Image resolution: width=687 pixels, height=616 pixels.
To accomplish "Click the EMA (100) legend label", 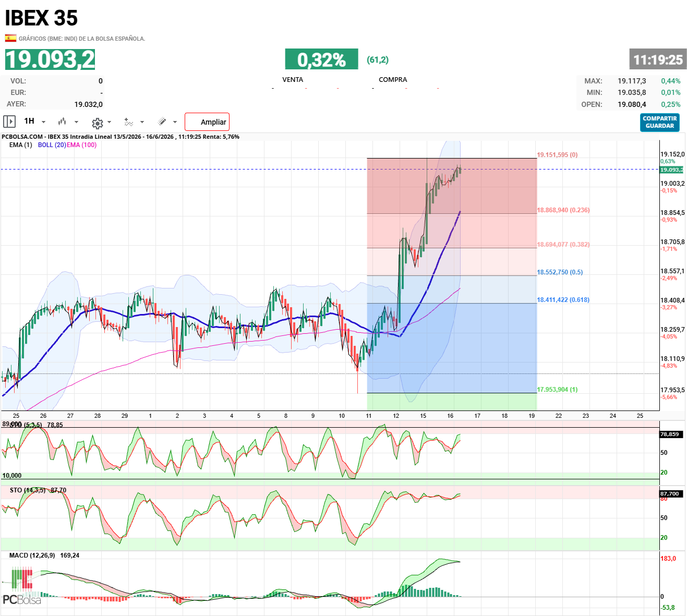I will 82,145.
